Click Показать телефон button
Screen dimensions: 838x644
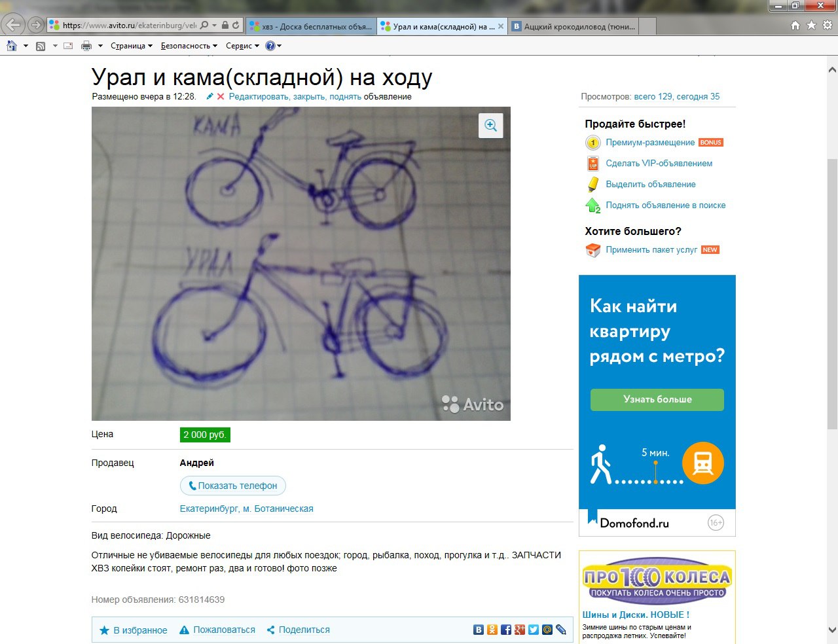233,486
